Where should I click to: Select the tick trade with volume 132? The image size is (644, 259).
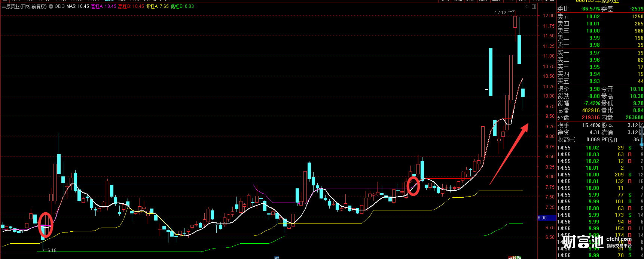[x=600, y=181]
